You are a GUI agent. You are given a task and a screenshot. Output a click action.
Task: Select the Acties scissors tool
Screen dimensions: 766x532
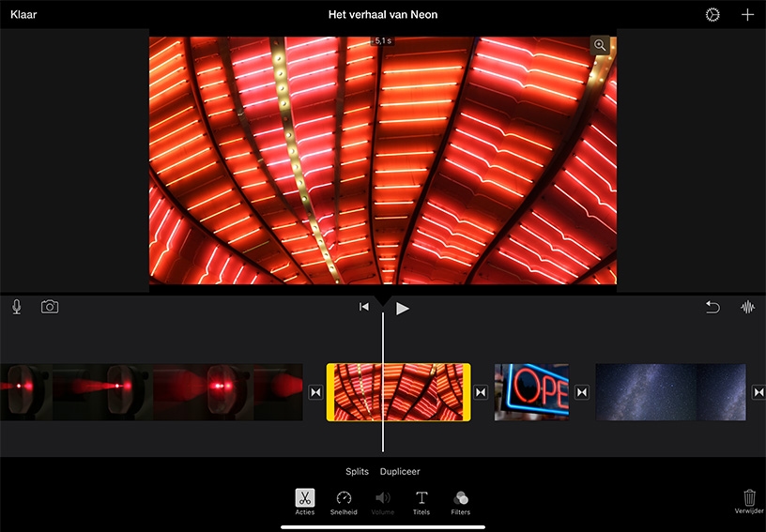pos(305,502)
